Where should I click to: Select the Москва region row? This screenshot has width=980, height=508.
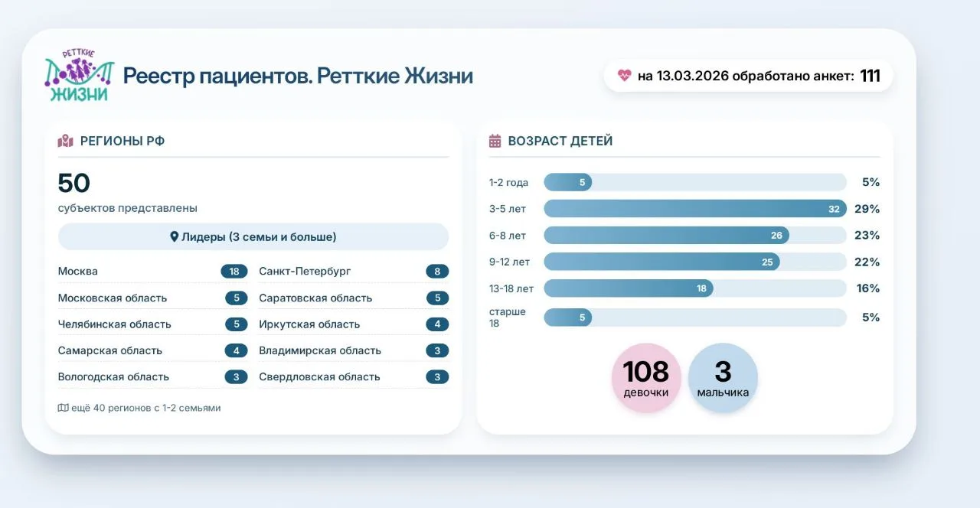(x=153, y=272)
